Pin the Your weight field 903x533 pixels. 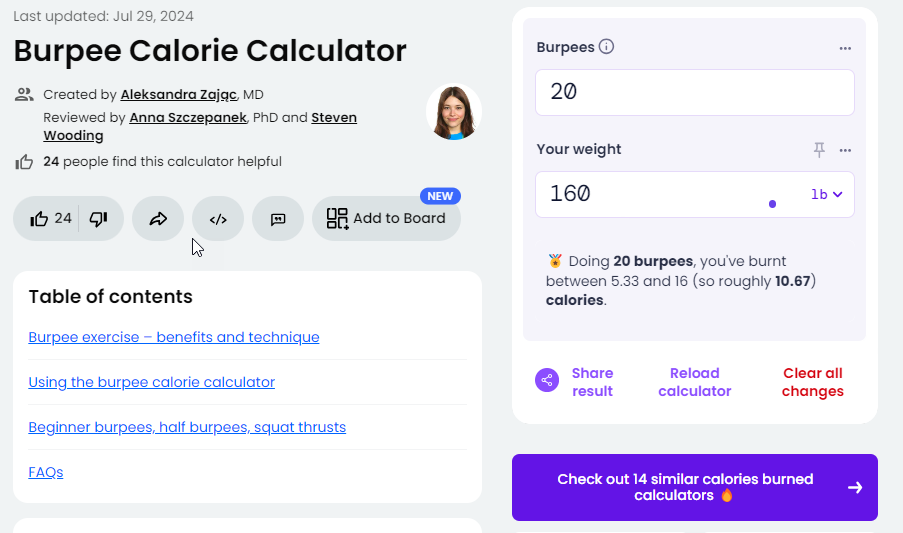click(x=819, y=149)
